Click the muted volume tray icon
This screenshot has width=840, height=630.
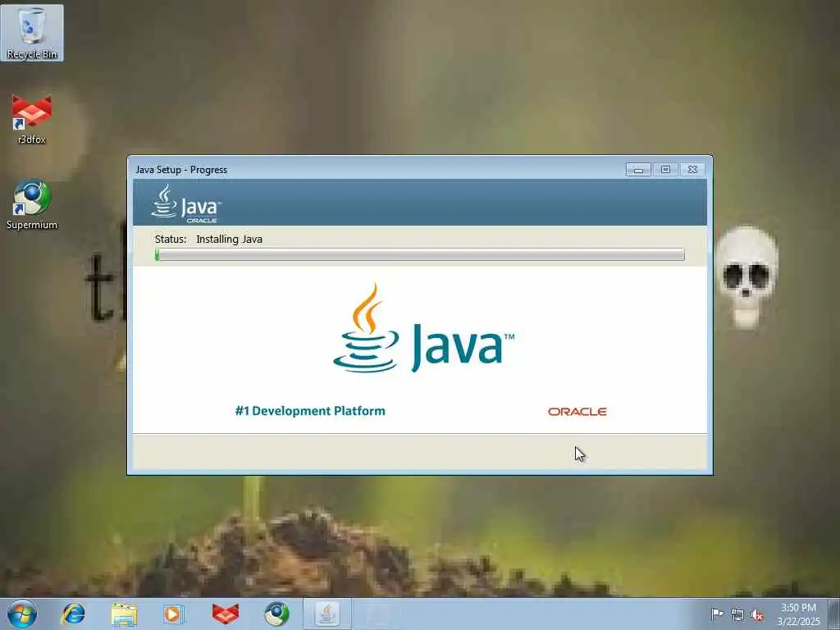757,615
